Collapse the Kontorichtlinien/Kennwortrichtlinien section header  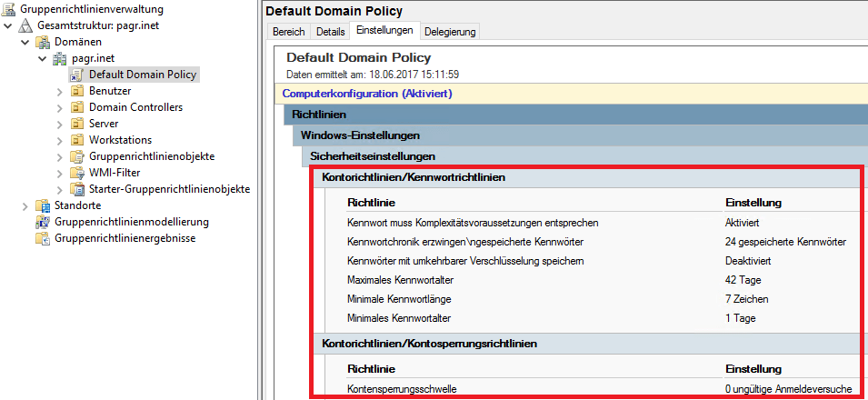(x=414, y=177)
